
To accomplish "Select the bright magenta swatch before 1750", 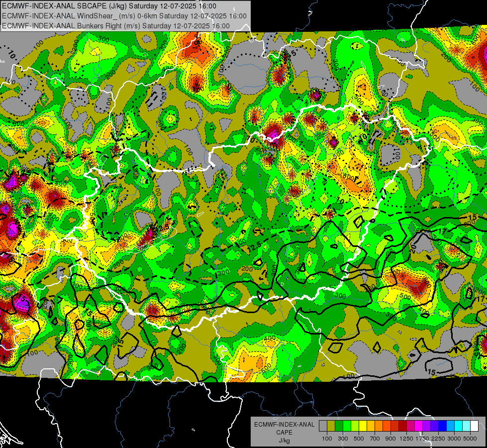I will click(419, 426).
